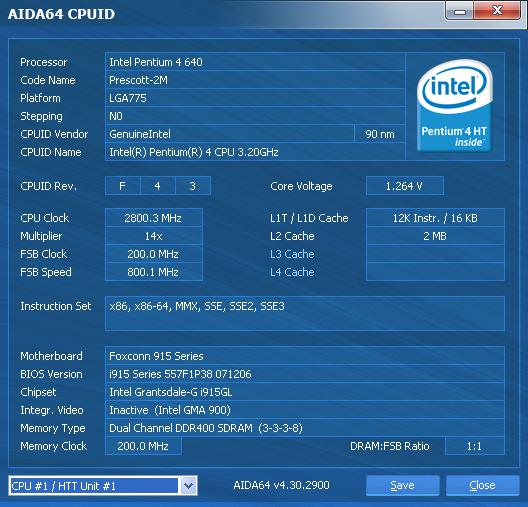Screen dimensions: 528x507
Task: Select the CPU Clock value 2800.3 MHz
Action: (x=154, y=218)
